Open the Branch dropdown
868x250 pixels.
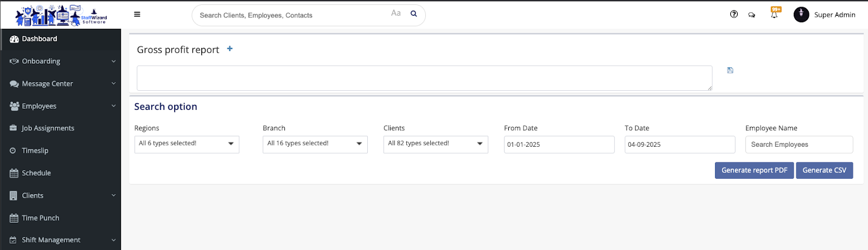[315, 144]
